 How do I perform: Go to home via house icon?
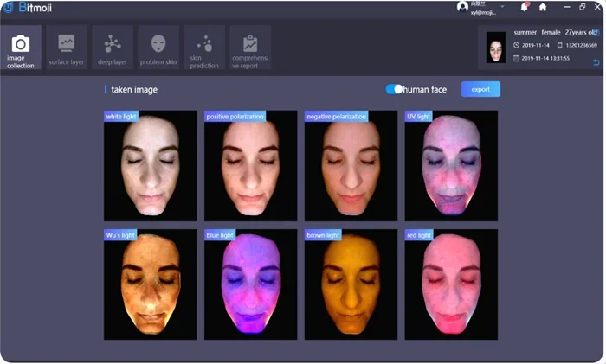coord(543,7)
